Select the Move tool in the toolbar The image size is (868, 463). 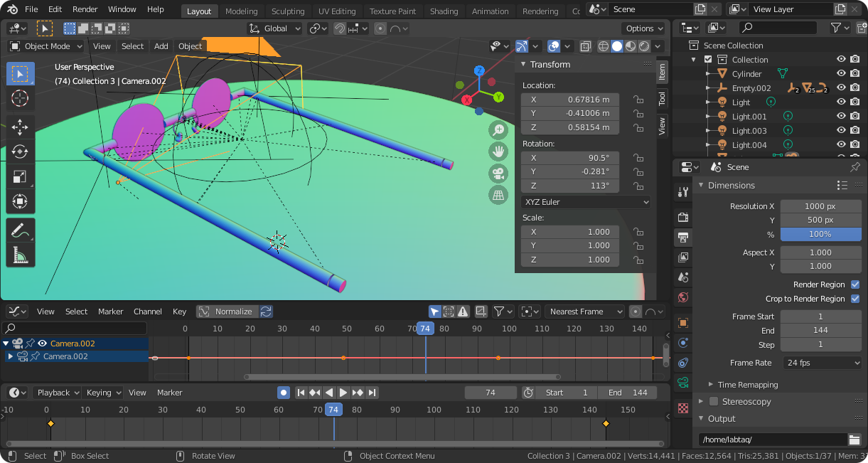pyautogui.click(x=20, y=127)
